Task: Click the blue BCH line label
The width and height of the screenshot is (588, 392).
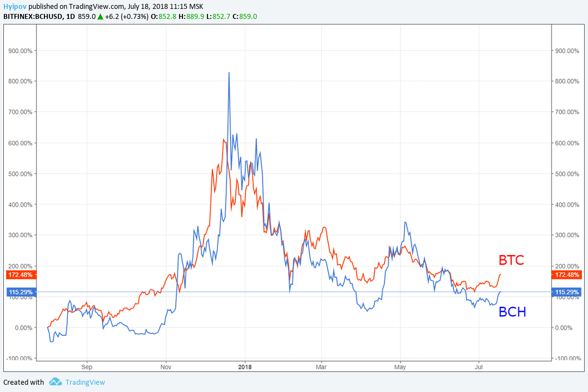Action: [x=512, y=312]
